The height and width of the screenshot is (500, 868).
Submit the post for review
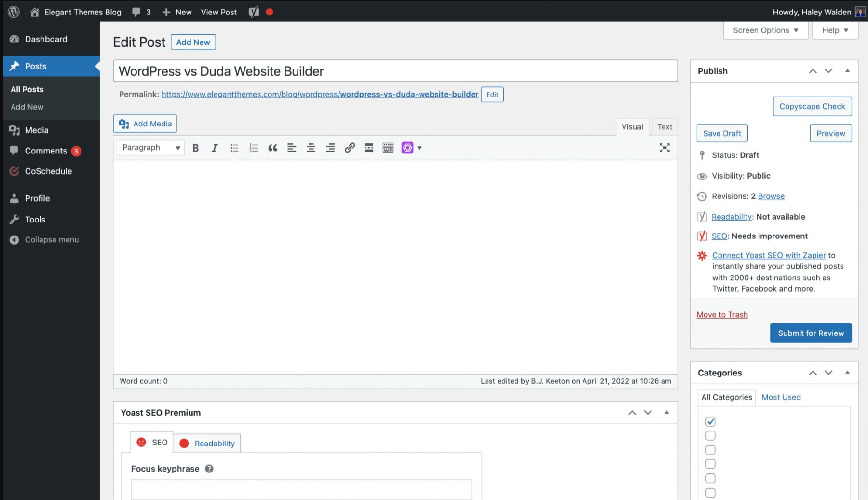coord(811,333)
